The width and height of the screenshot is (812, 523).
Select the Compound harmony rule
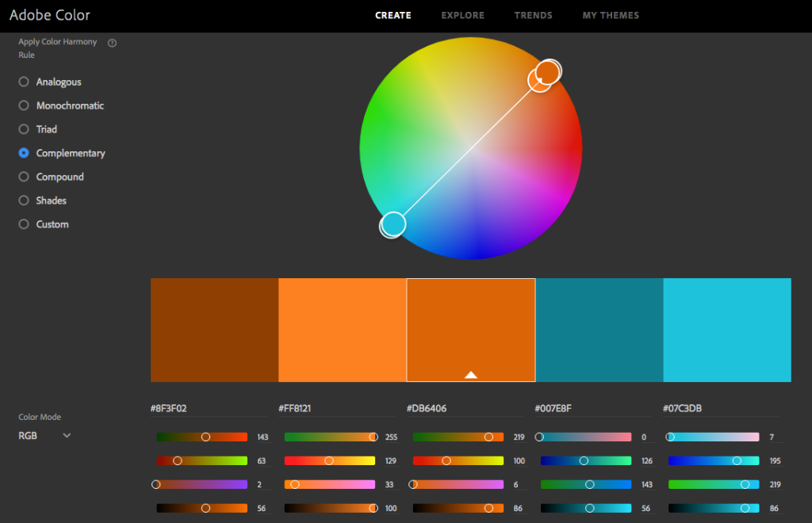tap(24, 177)
